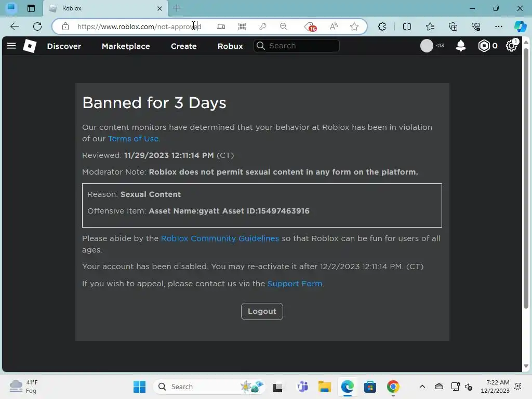
Task: Click the Windows taskbar search box
Action: tap(209, 387)
